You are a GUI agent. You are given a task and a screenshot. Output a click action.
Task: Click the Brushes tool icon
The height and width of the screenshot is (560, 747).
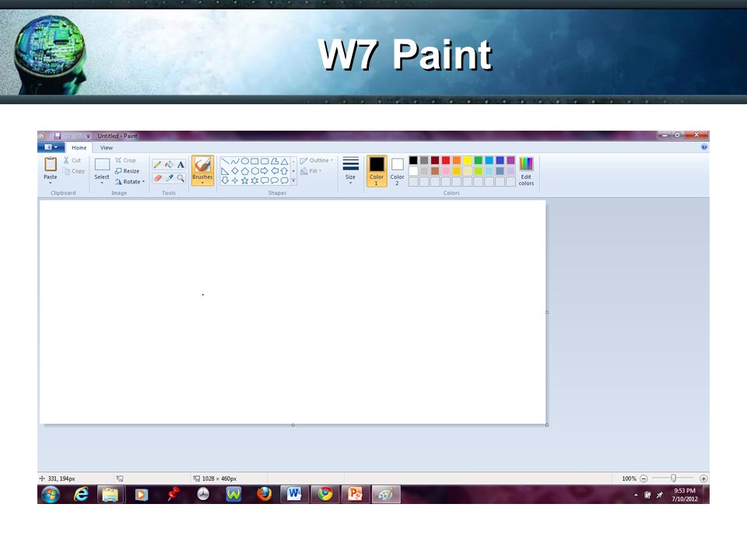[202, 165]
